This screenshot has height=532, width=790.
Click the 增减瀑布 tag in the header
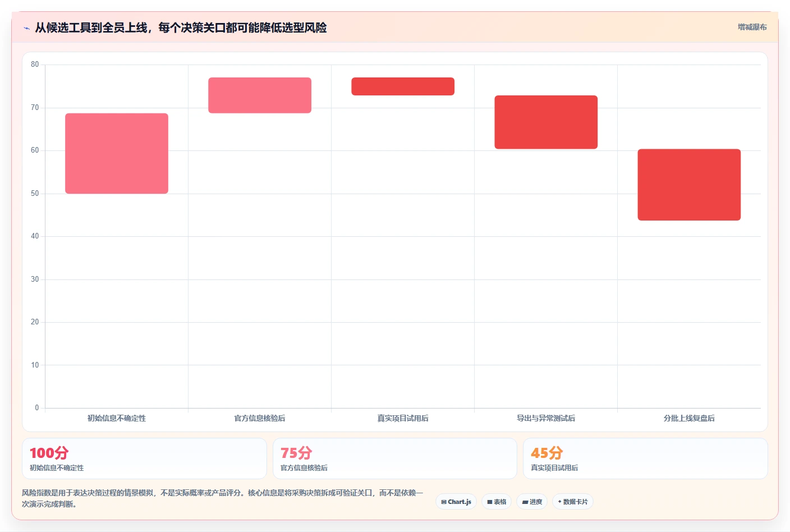point(752,27)
